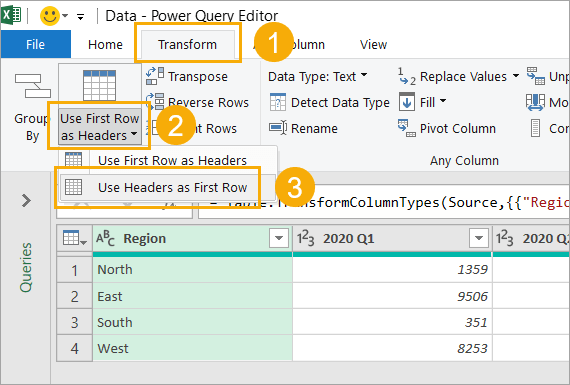Click the Rename command text
Image resolution: width=570 pixels, height=385 pixels.
[314, 128]
